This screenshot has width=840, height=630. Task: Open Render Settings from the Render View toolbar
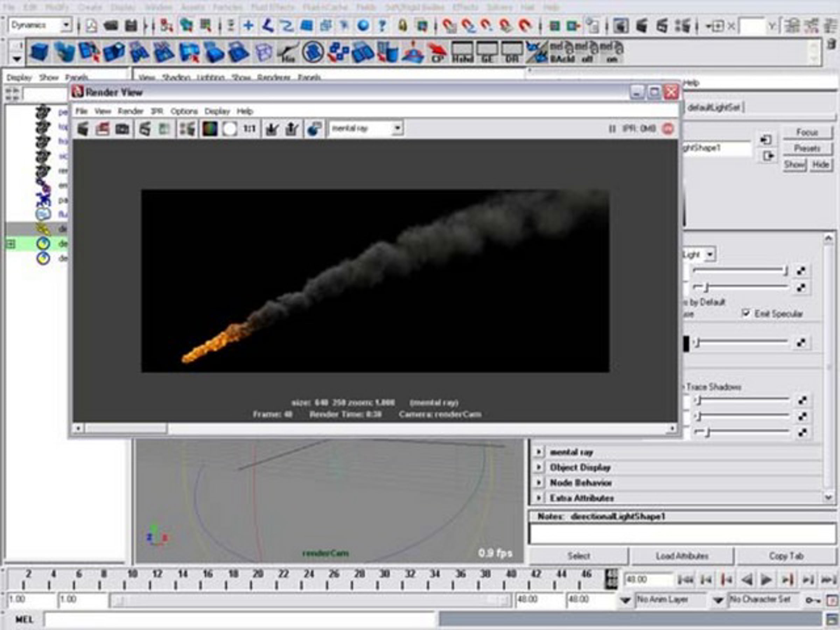pyautogui.click(x=187, y=129)
